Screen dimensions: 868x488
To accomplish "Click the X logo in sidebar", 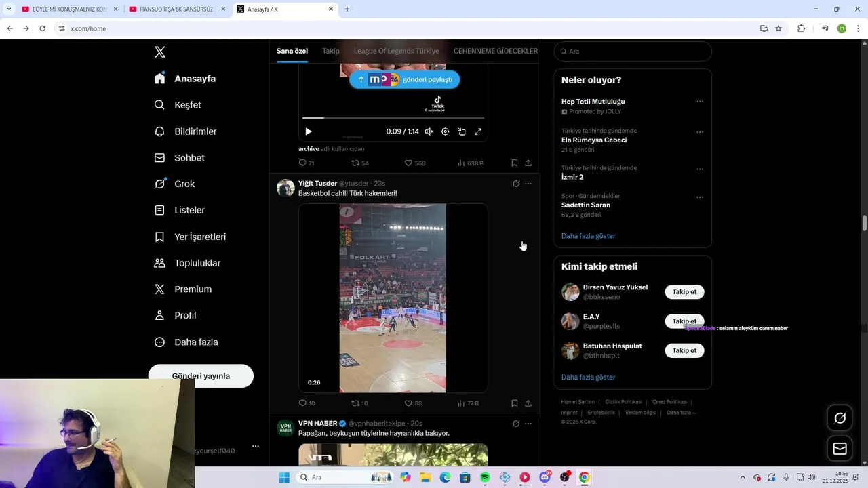I will coord(159,52).
